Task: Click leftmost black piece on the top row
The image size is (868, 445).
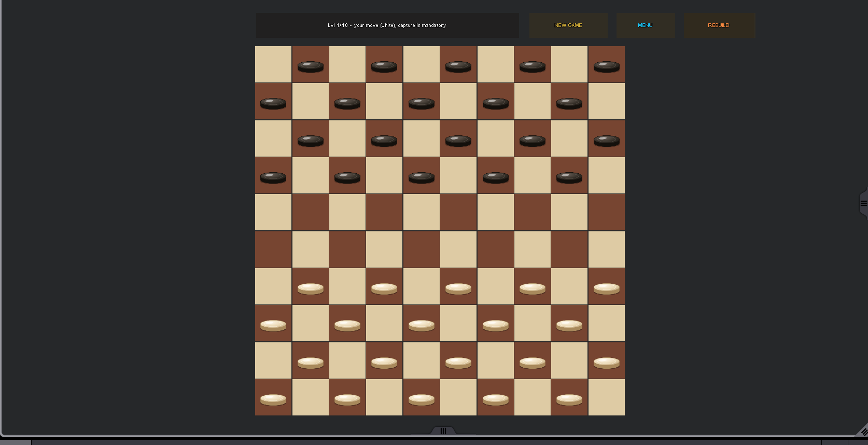Action: 311,66
